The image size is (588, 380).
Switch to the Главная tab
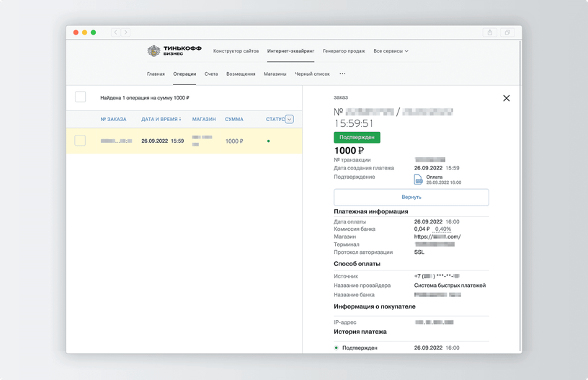coord(156,74)
